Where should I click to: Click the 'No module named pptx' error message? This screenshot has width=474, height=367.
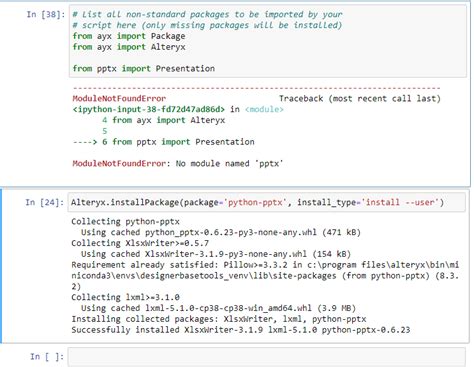pyautogui.click(x=178, y=164)
